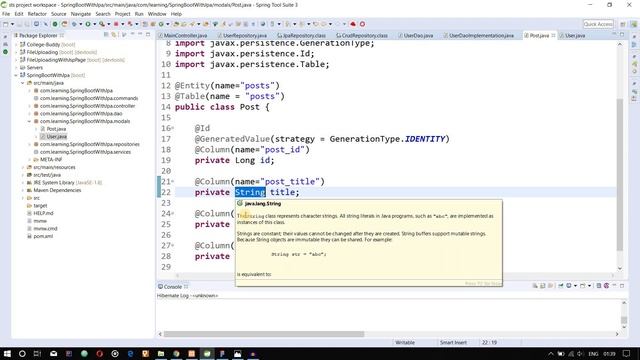Collapse all in Package Explorer

[106, 35]
